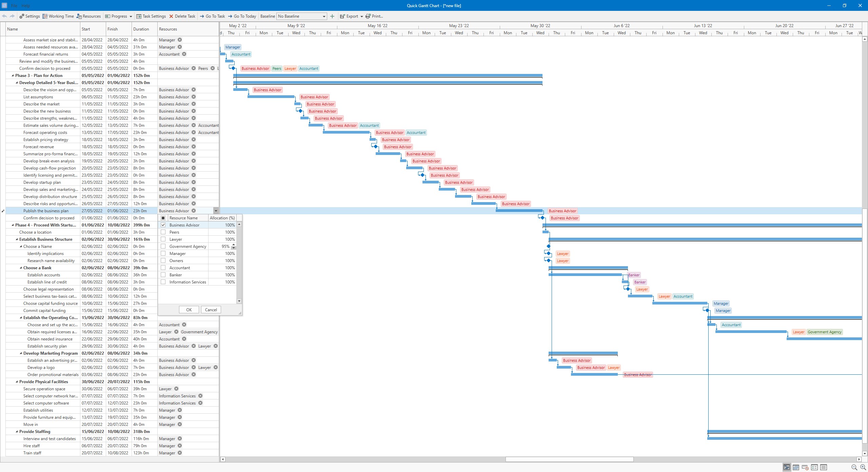Click the Go To Today arrow
The width and height of the screenshot is (868, 472).
(231, 16)
